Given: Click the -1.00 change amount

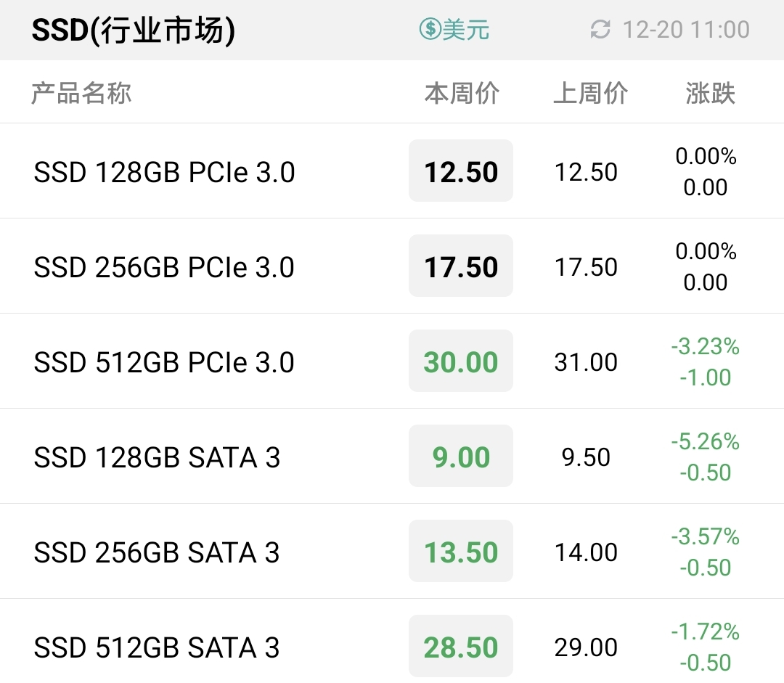Looking at the screenshot, I should 706,377.
